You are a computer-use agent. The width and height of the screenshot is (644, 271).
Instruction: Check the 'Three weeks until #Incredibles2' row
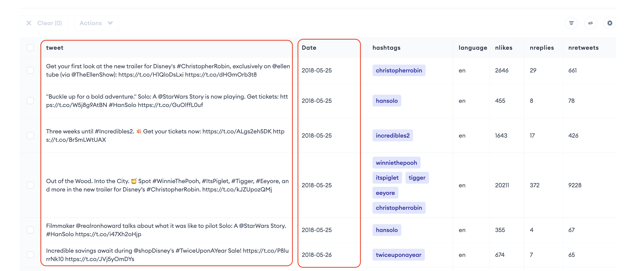pyautogui.click(x=30, y=135)
